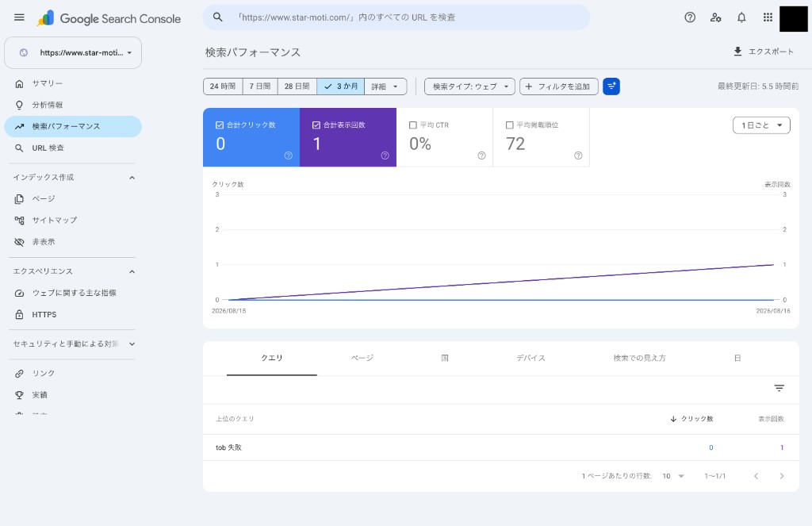Click the 上位のクエリ column header
This screenshot has height=526, width=812.
(x=235, y=419)
